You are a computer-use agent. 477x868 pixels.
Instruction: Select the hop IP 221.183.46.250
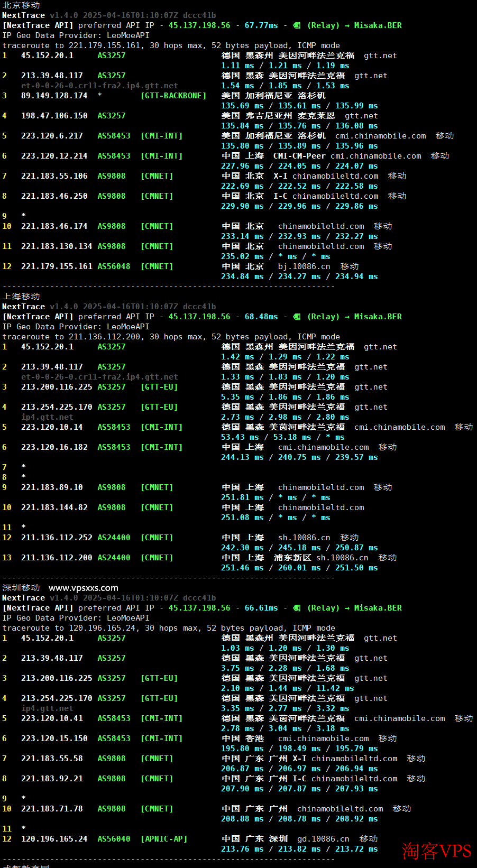[x=54, y=196]
